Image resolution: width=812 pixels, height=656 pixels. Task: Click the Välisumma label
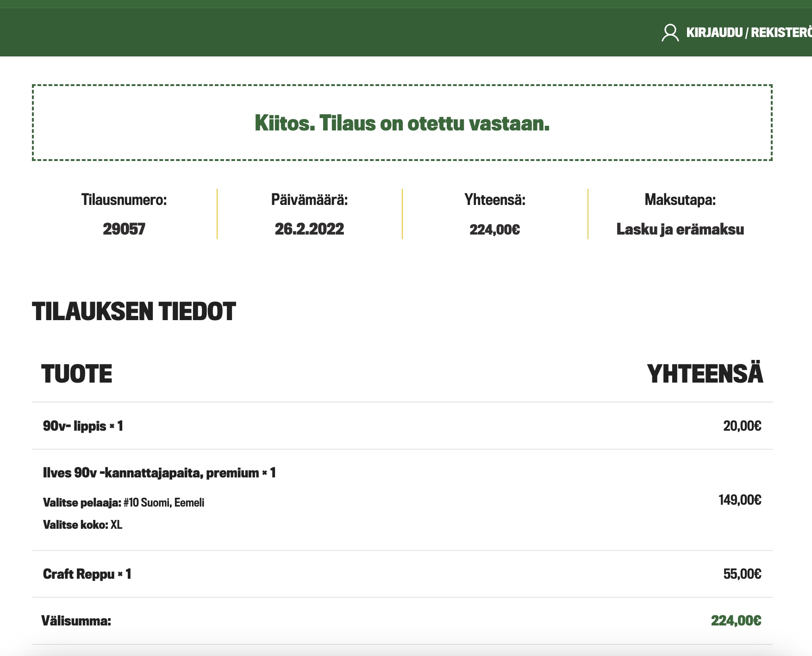coord(76,621)
